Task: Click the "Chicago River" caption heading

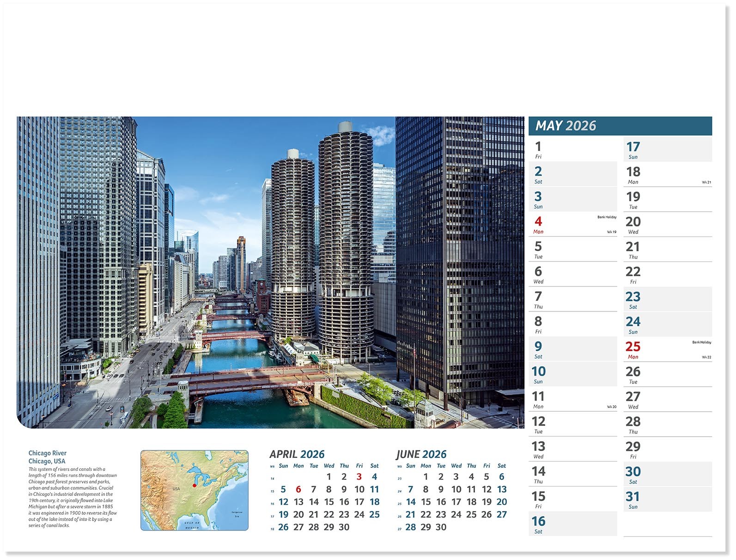Action: (x=48, y=453)
